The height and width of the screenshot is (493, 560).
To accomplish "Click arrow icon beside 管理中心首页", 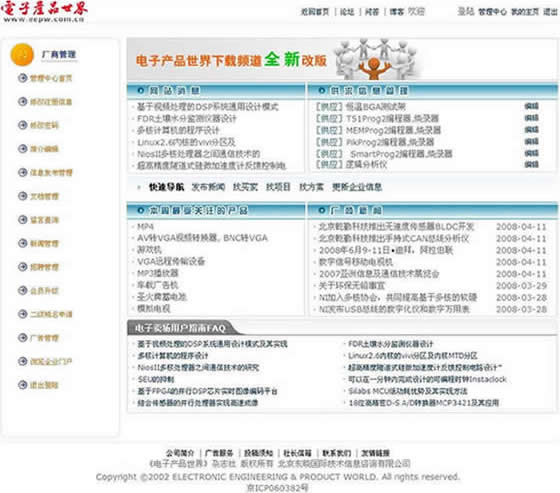I will point(22,78).
